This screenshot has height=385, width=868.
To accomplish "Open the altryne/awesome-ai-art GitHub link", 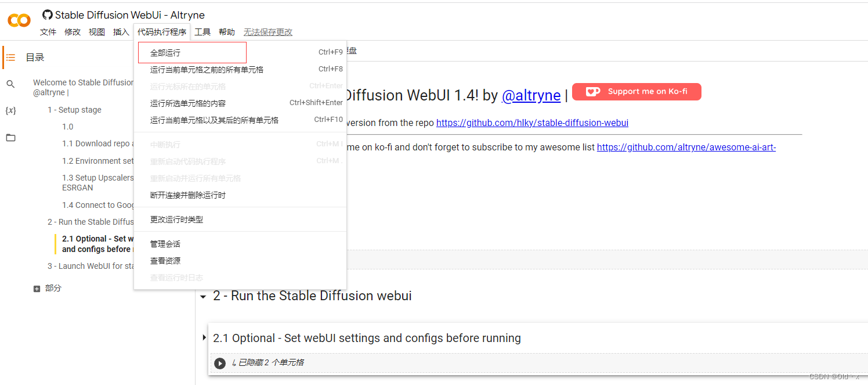I will pyautogui.click(x=686, y=147).
